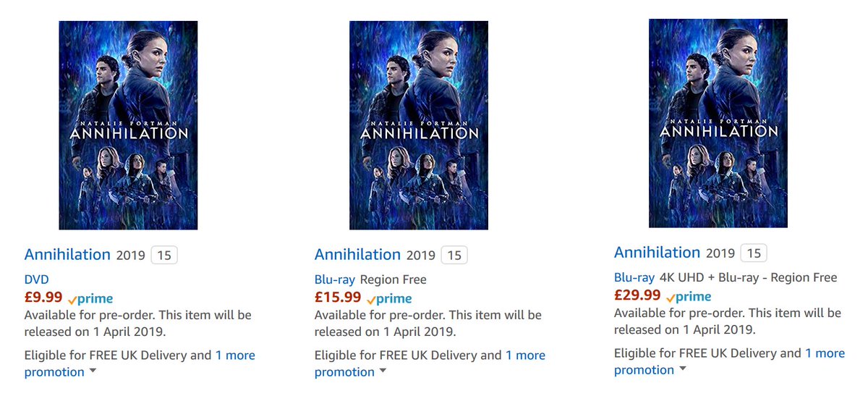
Task: Select the Blu-ray link for Region Free edition
Action: [335, 279]
